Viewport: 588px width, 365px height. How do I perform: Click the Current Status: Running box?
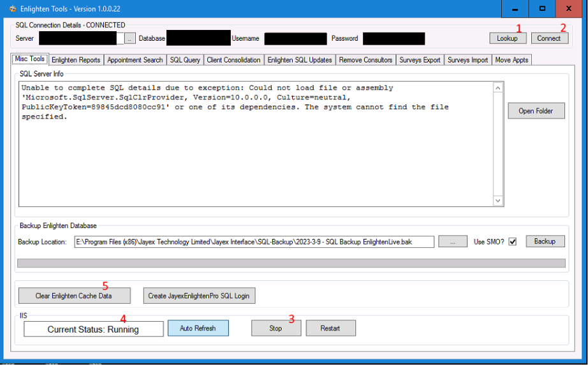[93, 329]
